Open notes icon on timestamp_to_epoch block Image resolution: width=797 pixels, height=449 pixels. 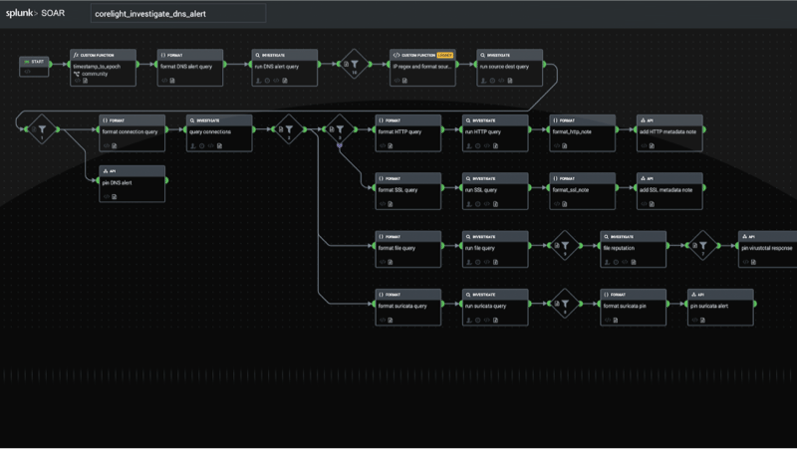coord(85,80)
